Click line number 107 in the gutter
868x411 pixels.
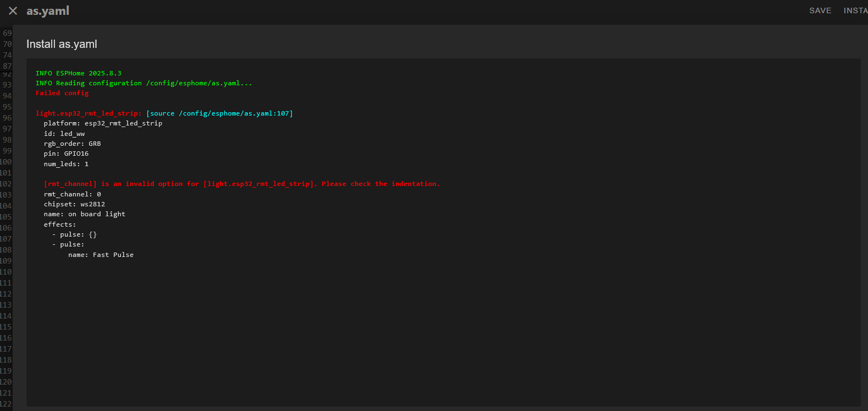point(6,239)
